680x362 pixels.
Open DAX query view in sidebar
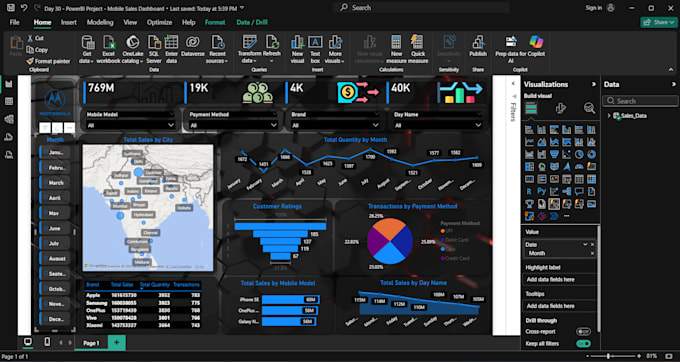pos(9,137)
